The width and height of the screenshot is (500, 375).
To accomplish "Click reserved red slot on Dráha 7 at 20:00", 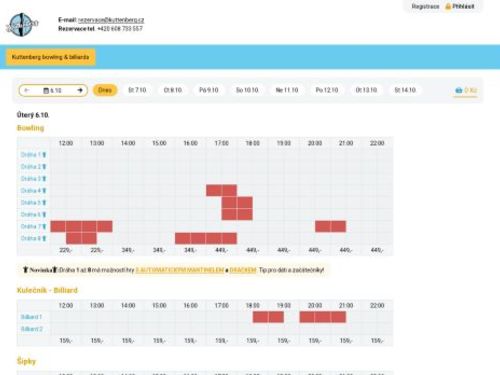I will point(323,226).
